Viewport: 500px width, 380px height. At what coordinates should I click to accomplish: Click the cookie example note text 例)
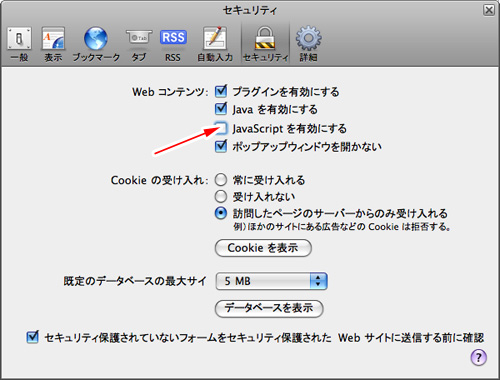342,227
